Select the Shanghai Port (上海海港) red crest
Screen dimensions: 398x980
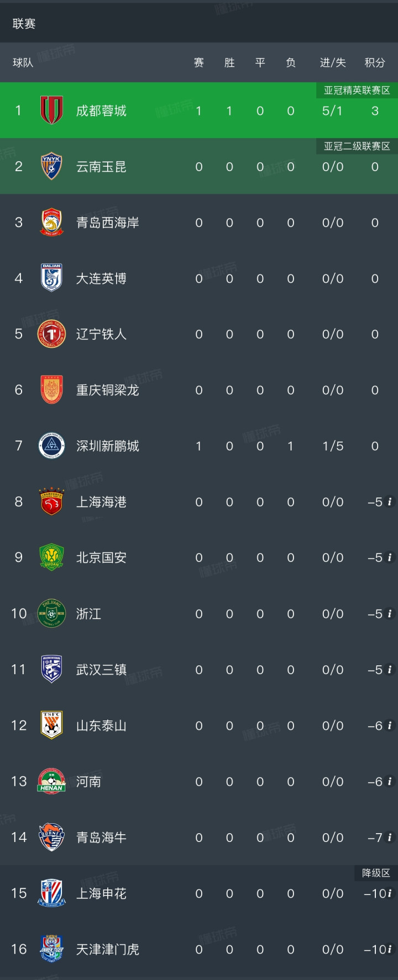52,501
